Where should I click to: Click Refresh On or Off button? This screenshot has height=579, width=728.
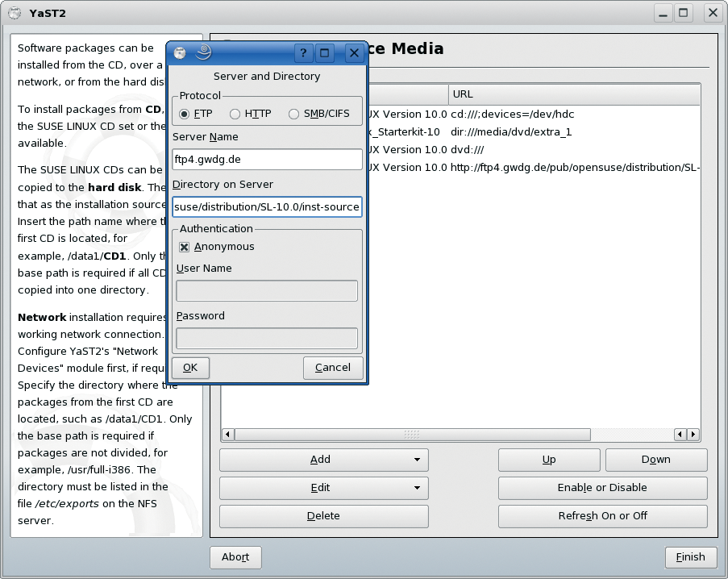pyautogui.click(x=603, y=516)
